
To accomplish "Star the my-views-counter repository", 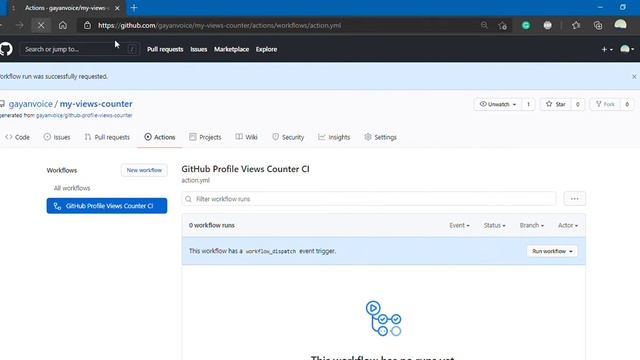I will (556, 104).
